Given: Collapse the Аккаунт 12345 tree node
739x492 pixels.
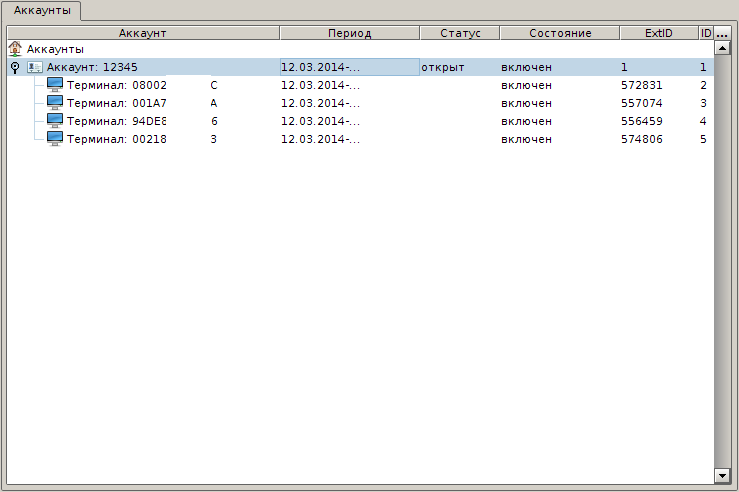Looking at the screenshot, I should [x=15, y=67].
